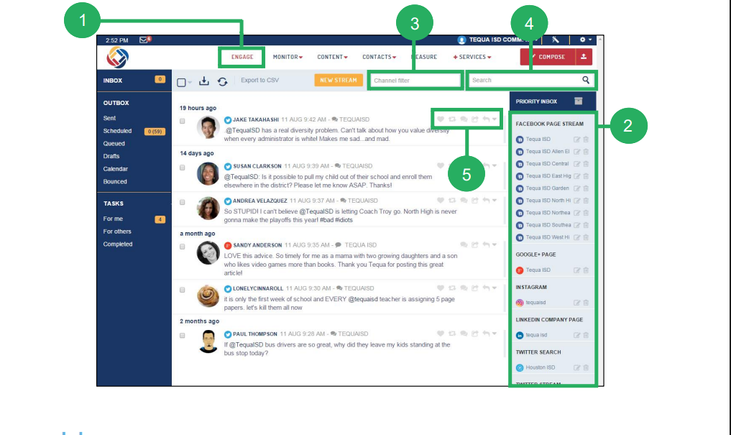Screen dimensions: 731x435
Task: Retweet Lonelycinnaroll's post
Action: coord(452,288)
